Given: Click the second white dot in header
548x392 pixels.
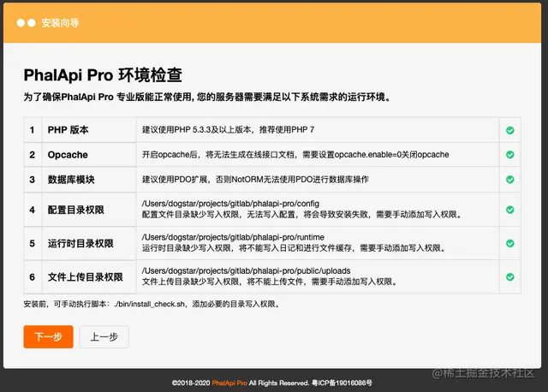Looking at the screenshot, I should (x=32, y=23).
